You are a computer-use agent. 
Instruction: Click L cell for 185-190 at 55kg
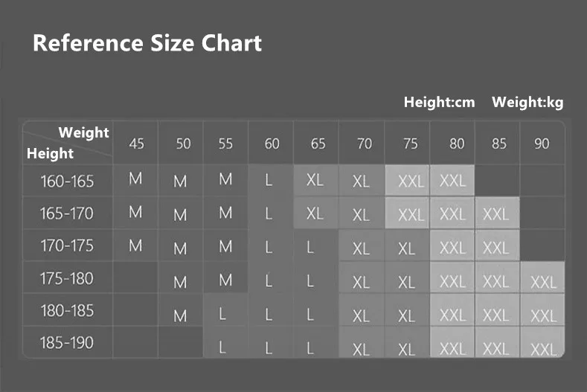point(222,348)
